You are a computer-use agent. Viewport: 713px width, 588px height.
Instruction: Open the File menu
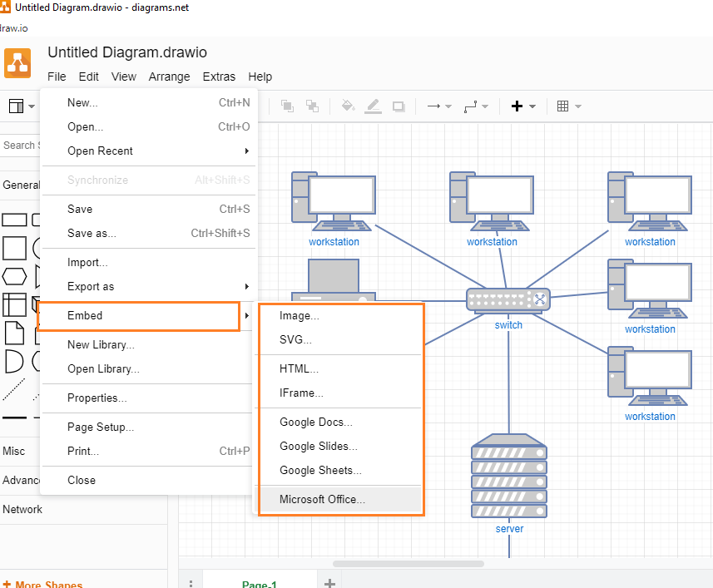coord(57,77)
